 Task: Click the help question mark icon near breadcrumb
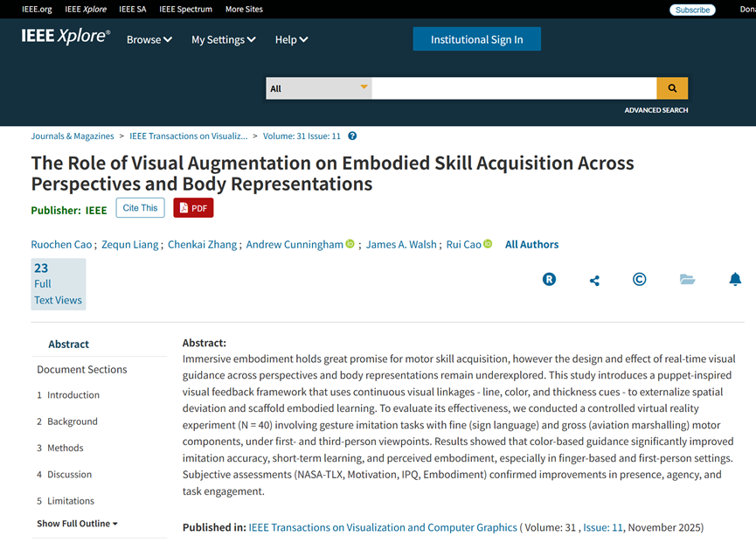click(x=352, y=136)
